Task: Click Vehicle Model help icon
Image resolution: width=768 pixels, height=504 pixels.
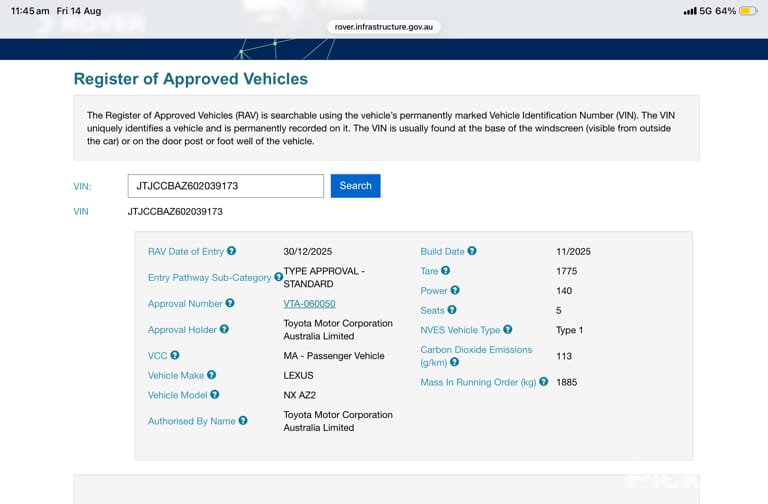Action: (x=215, y=394)
